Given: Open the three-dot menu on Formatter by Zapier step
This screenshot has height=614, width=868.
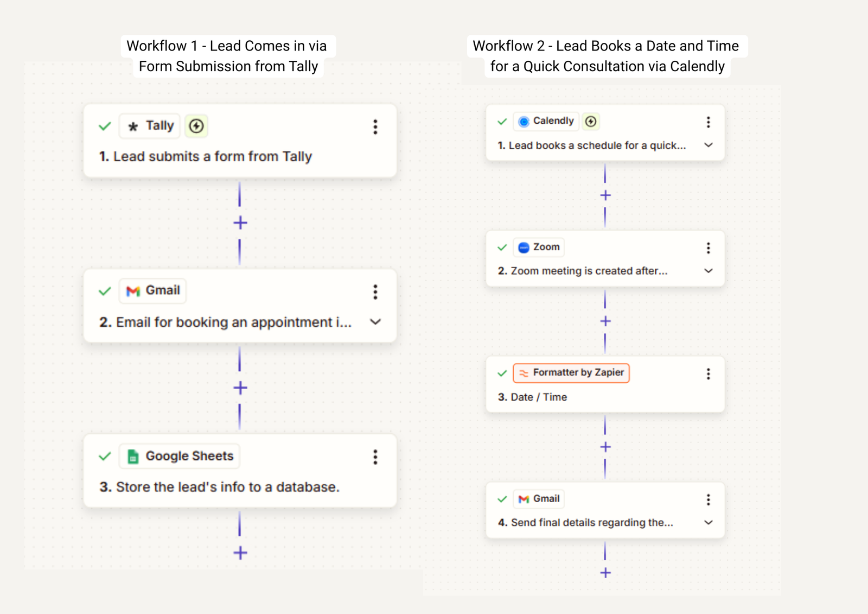Looking at the screenshot, I should pyautogui.click(x=708, y=374).
